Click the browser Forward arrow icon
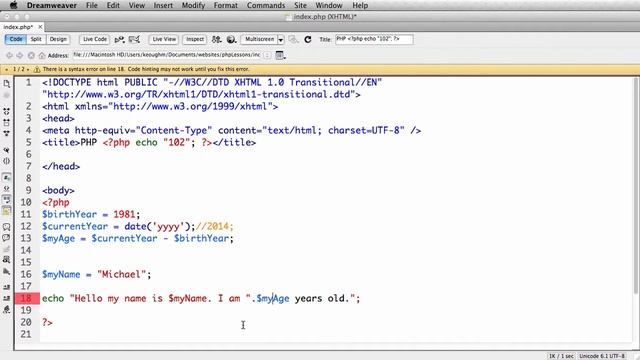Image resolution: width=640 pixels, height=360 pixels. click(x=20, y=55)
